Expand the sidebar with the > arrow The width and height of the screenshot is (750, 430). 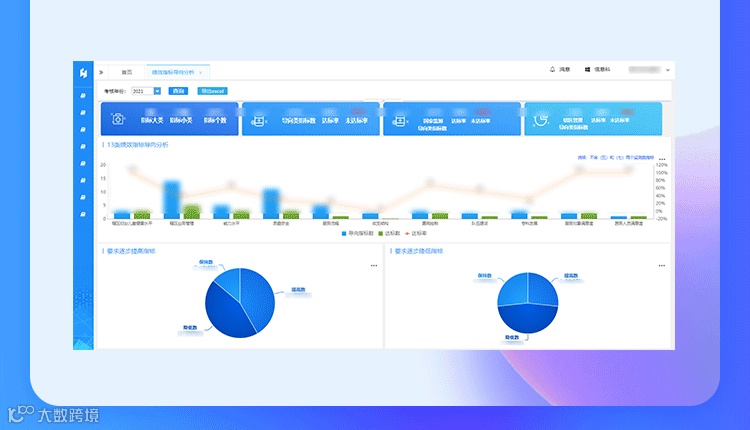101,72
